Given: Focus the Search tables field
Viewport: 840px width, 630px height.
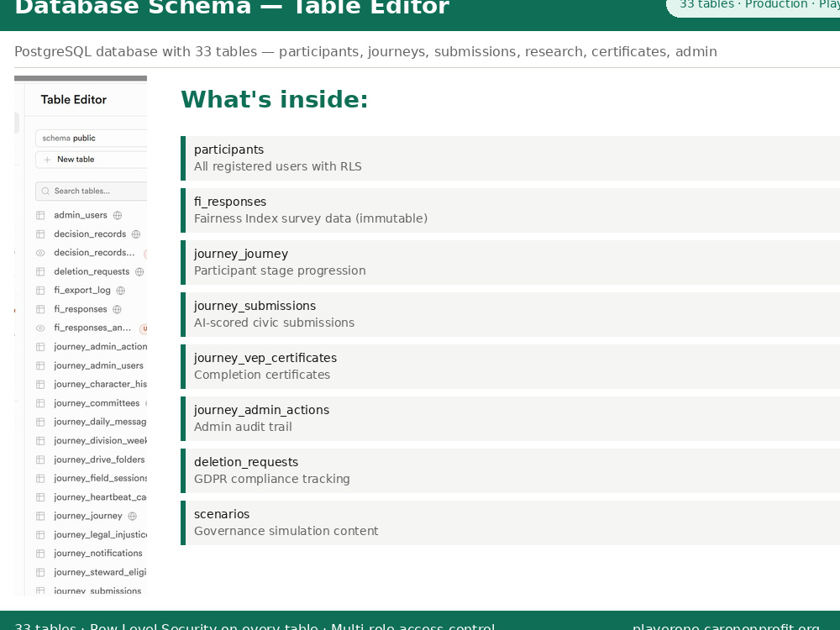Looking at the screenshot, I should (91, 192).
